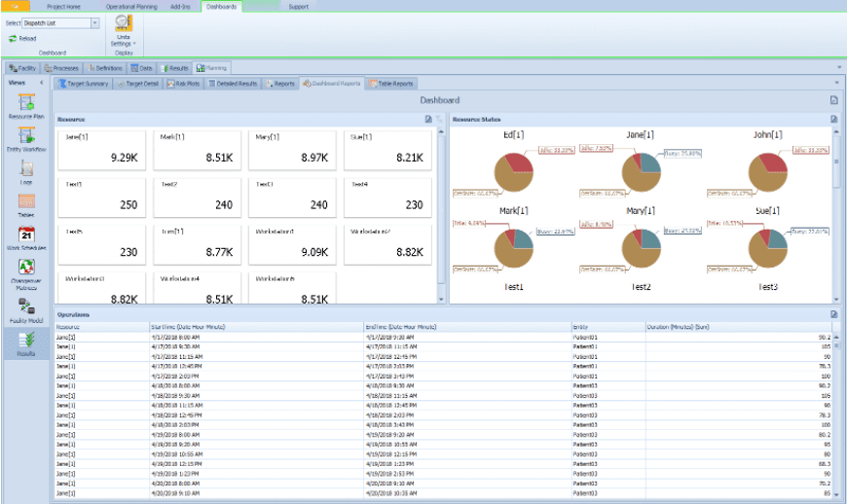Open the Entity Workflow view
Viewport: 847px width, 504px height.
tap(26, 136)
